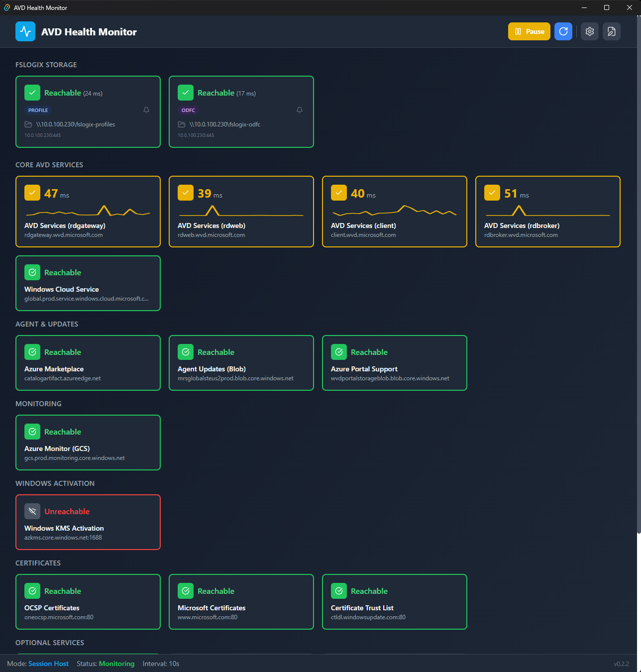Viewport: 641px width, 672px height.
Task: Click the unreachable icon on Windows KMS Activation
Action: point(32,511)
